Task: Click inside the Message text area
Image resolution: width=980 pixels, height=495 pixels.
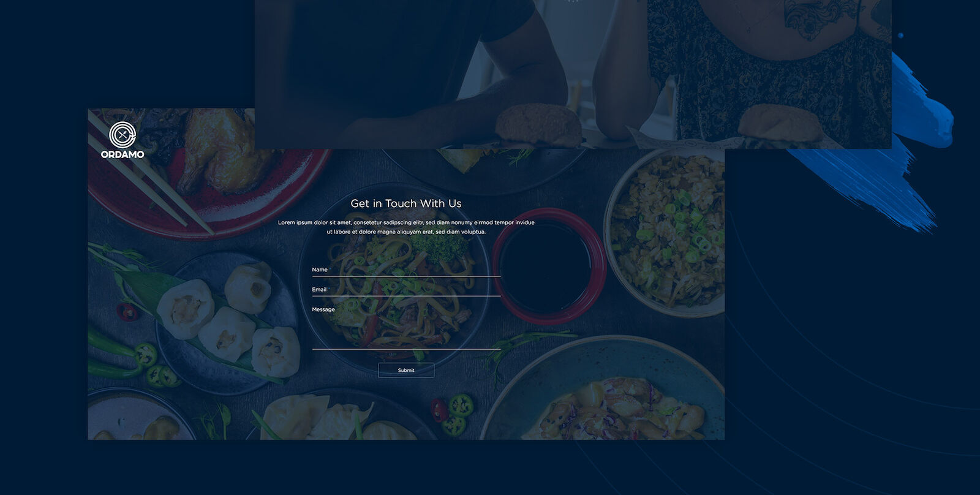Action: [x=406, y=327]
